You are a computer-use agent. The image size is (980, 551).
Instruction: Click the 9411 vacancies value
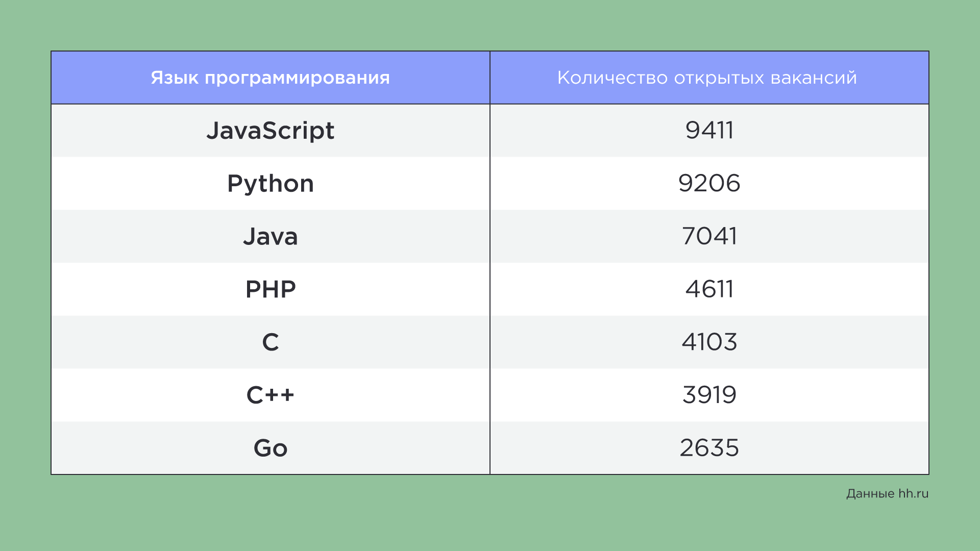tap(709, 131)
